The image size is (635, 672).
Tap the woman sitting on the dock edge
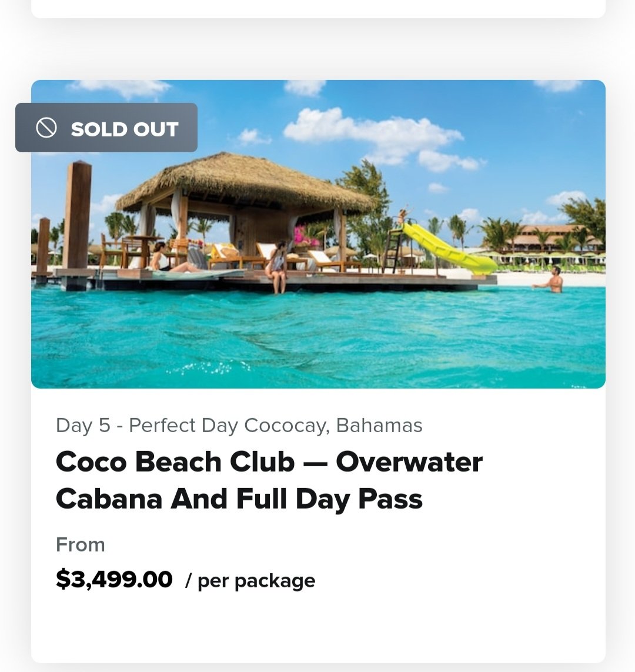[x=277, y=267]
